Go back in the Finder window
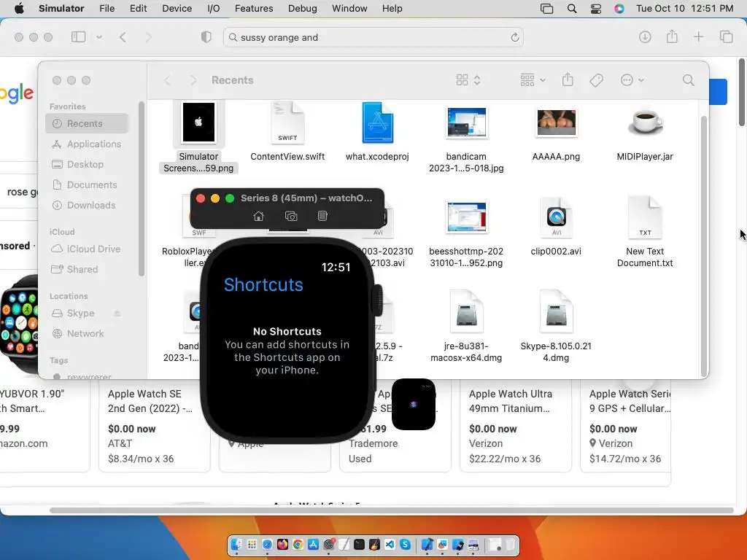 (167, 80)
